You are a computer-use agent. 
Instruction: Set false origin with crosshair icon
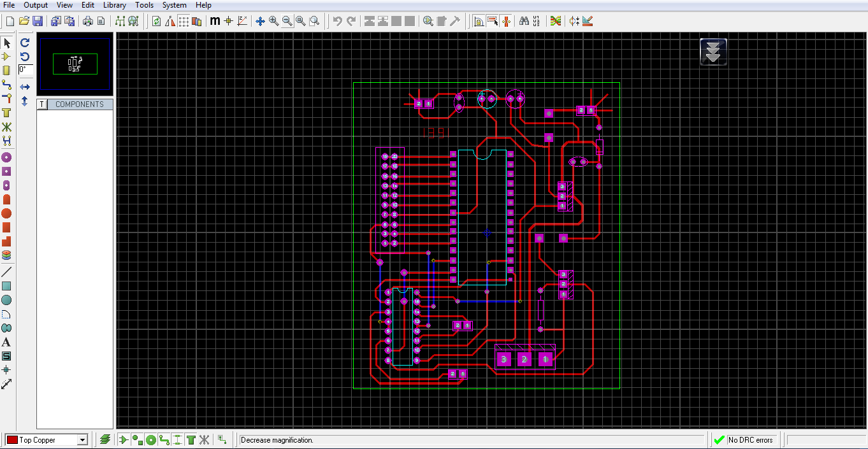(x=228, y=21)
